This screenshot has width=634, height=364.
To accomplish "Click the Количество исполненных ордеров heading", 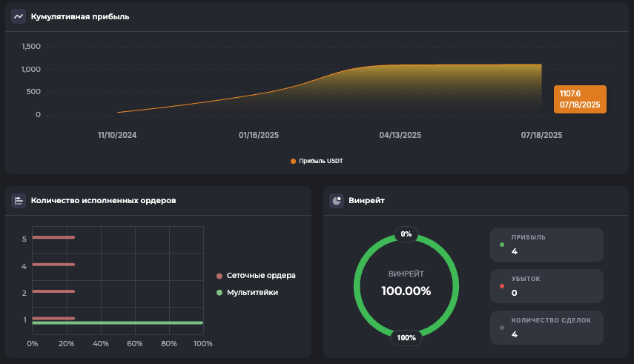I will point(103,200).
